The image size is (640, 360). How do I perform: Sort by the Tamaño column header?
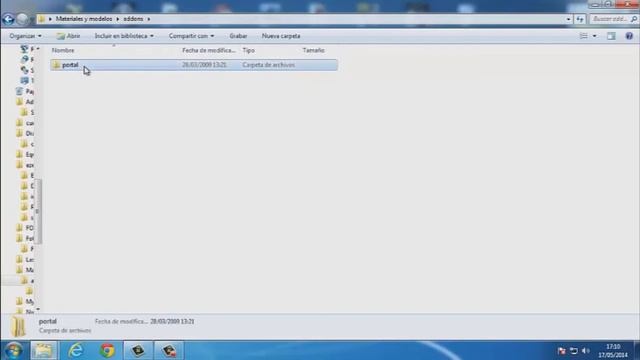[x=313, y=50]
